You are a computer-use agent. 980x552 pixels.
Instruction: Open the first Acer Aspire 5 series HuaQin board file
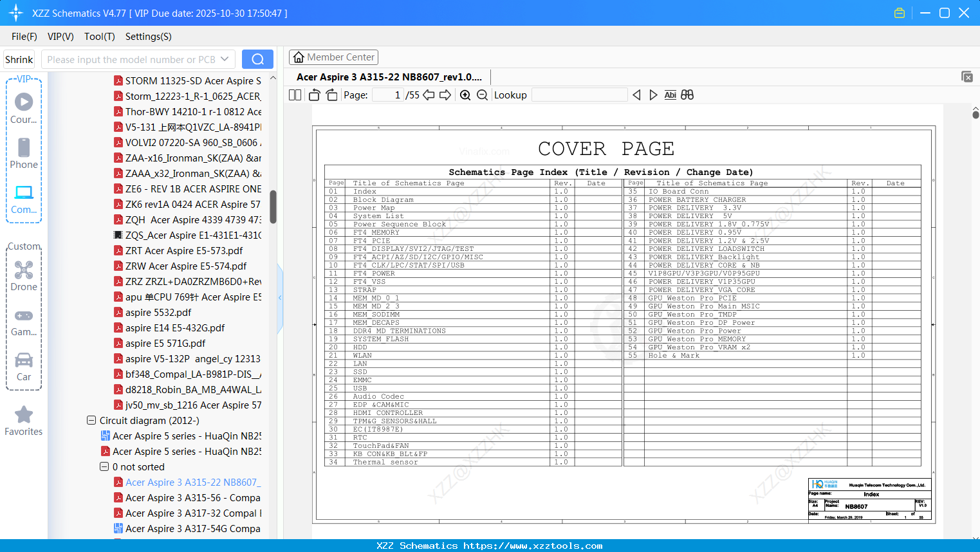point(181,436)
